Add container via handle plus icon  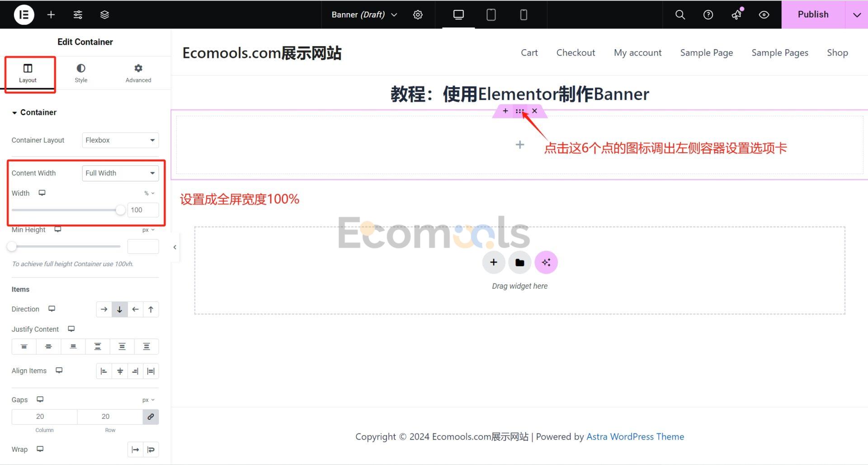pyautogui.click(x=505, y=111)
